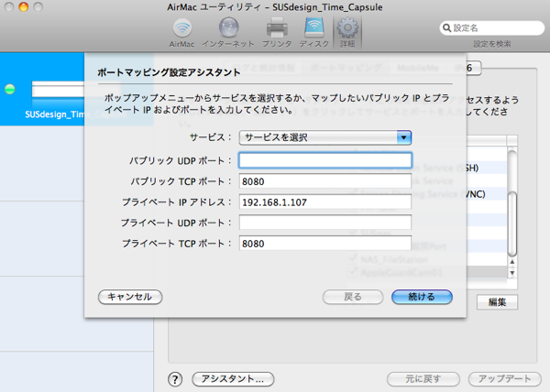Click the 続ける button
The height and width of the screenshot is (392, 550).
coord(422,297)
